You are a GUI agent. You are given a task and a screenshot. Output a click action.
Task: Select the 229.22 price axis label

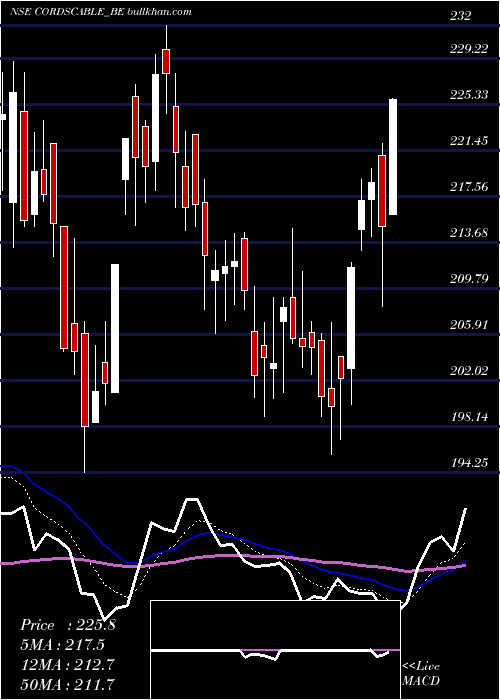point(469,49)
